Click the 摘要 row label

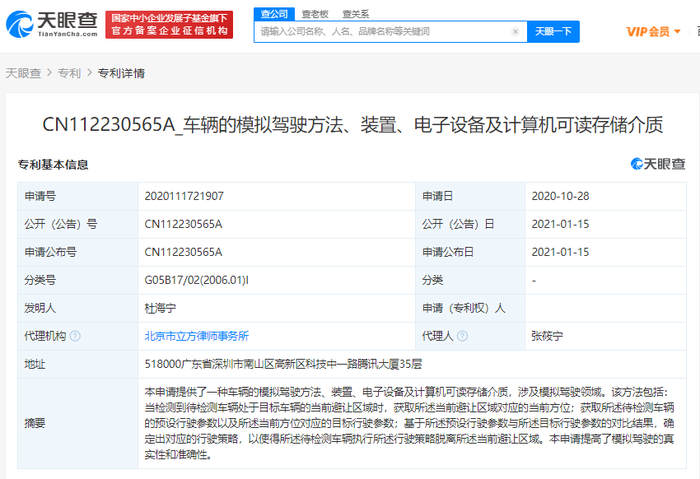35,423
